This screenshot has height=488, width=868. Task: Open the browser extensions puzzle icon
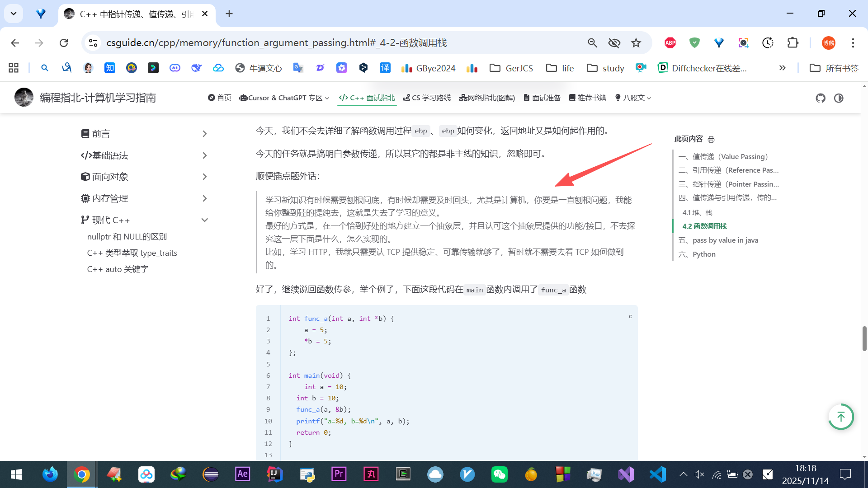tap(793, 43)
